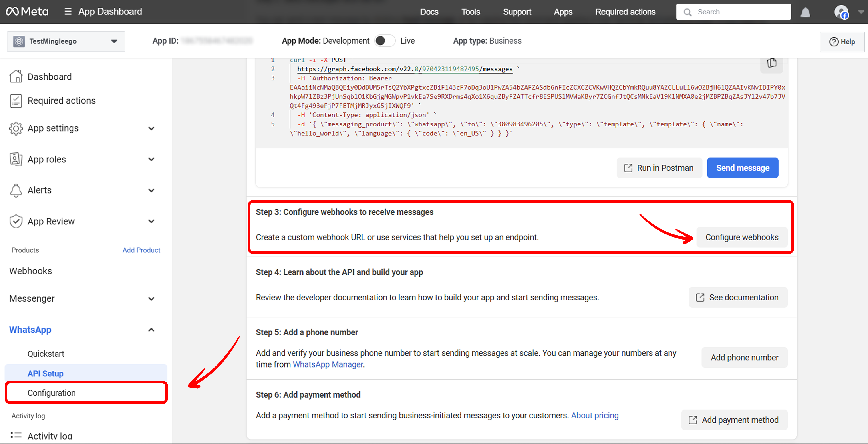Select API Setup under WhatsApp
Screen dimensions: 868x444
point(86,374)
